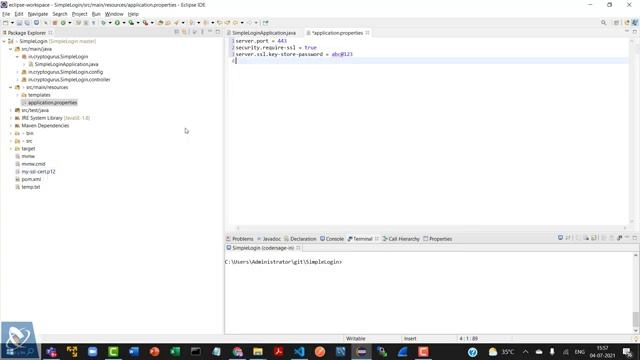Image resolution: width=640 pixels, height=360 pixels.
Task: Select the temp.txt file
Action: click(x=31, y=187)
